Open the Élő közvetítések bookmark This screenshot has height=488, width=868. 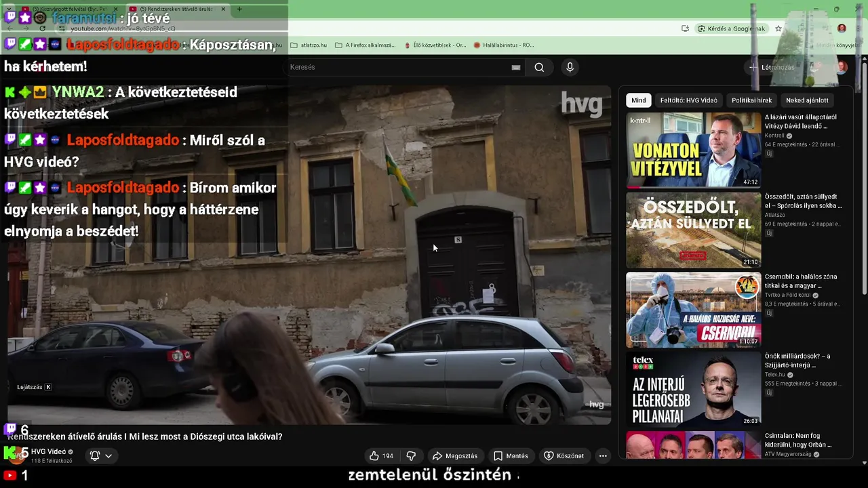tap(435, 45)
